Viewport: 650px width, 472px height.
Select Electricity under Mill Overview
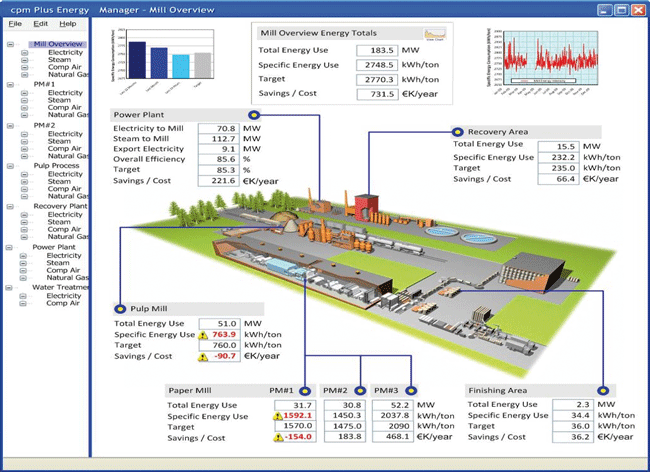pyautogui.click(x=65, y=52)
